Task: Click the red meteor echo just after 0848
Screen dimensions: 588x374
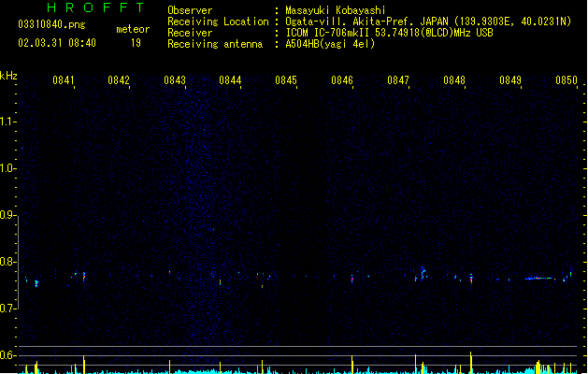Action: 471,279
